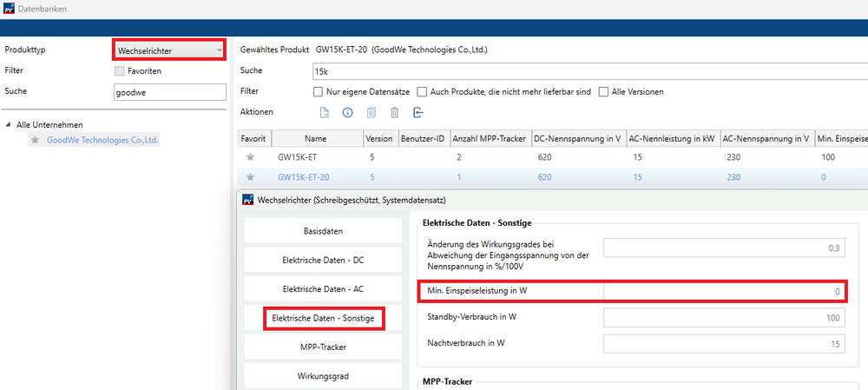Open the Wirkungsgrad section
Screen dimensions: 868x390
pos(323,377)
